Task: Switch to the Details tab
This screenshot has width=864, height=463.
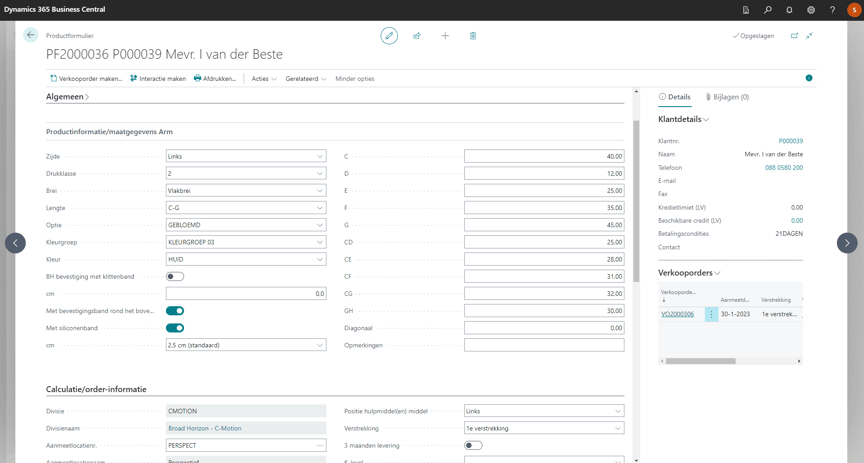Action: (x=674, y=97)
